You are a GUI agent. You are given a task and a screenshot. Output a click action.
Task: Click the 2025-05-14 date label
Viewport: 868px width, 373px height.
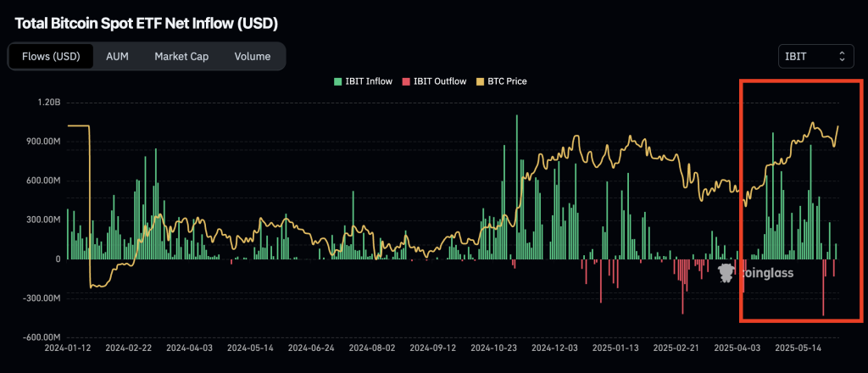(x=797, y=348)
